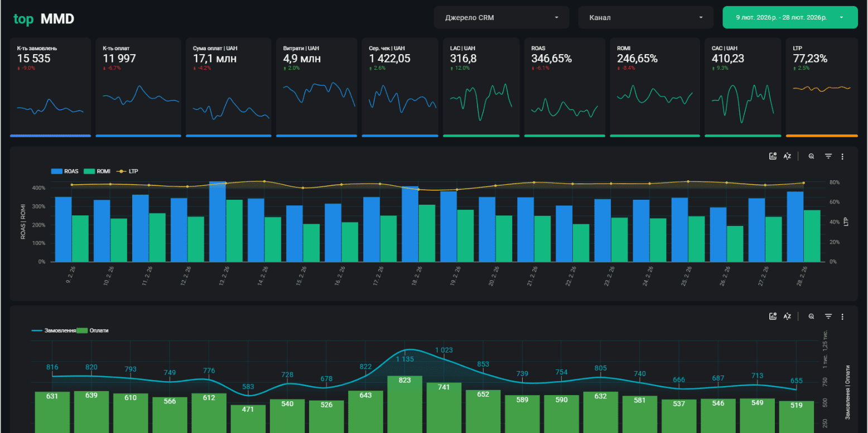Open the Канал filter dropdown
The height and width of the screenshot is (433, 868).
646,17
